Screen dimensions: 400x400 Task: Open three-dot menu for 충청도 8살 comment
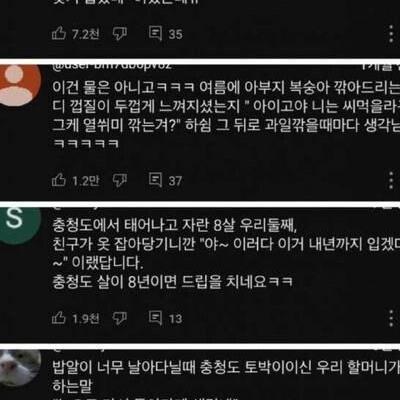391,318
